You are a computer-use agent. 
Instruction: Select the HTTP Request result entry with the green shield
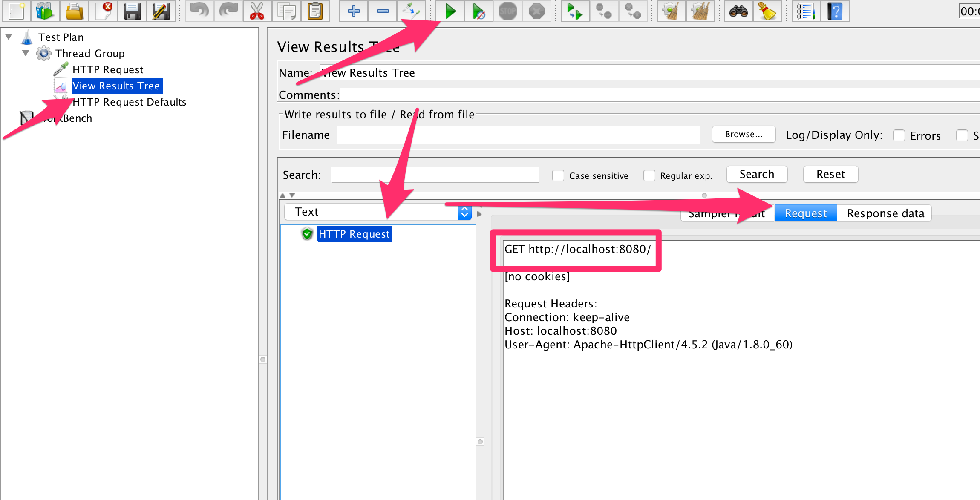[354, 234]
